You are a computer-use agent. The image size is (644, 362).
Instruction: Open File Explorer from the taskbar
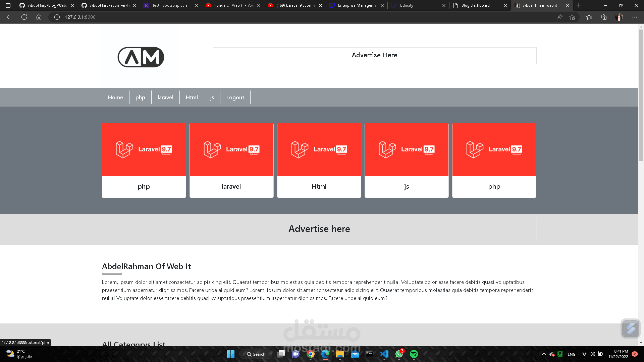pos(340,354)
